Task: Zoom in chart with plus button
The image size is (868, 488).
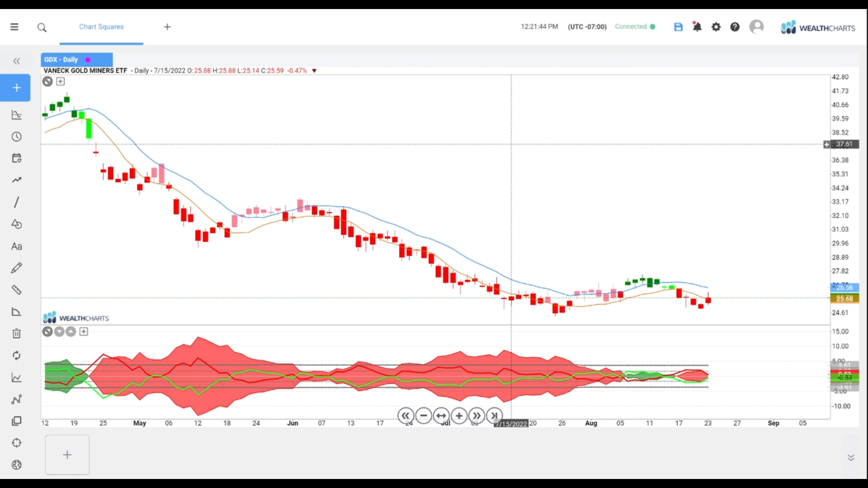Action: (x=459, y=416)
